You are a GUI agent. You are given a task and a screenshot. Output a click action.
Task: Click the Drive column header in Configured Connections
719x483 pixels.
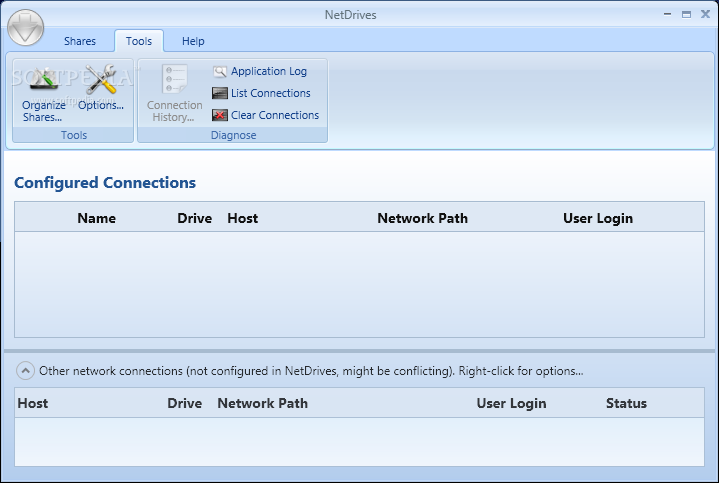click(x=194, y=218)
